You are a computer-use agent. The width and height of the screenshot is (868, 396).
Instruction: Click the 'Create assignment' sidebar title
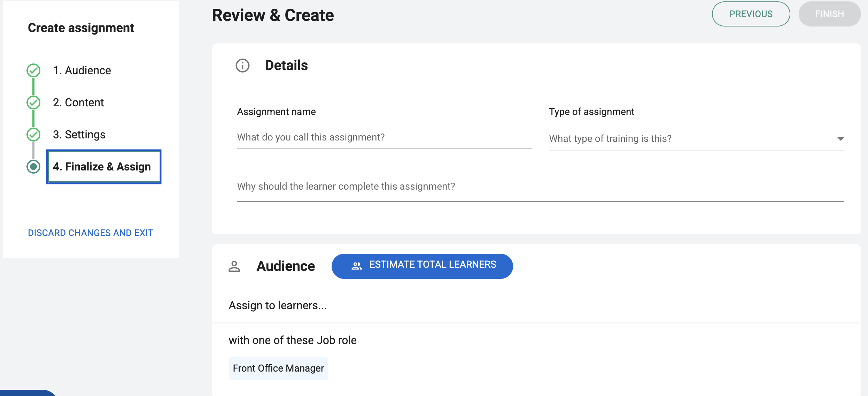coord(81,28)
